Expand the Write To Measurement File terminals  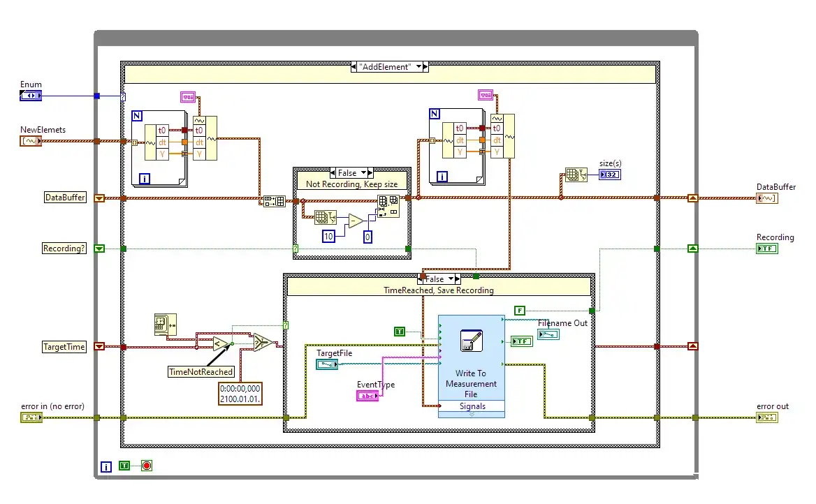coord(472,415)
